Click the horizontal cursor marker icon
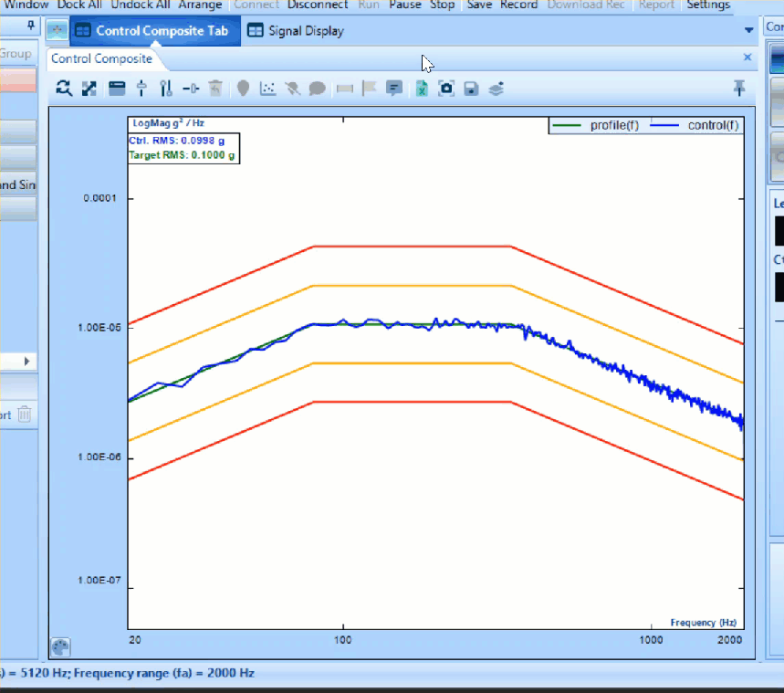 [x=191, y=89]
